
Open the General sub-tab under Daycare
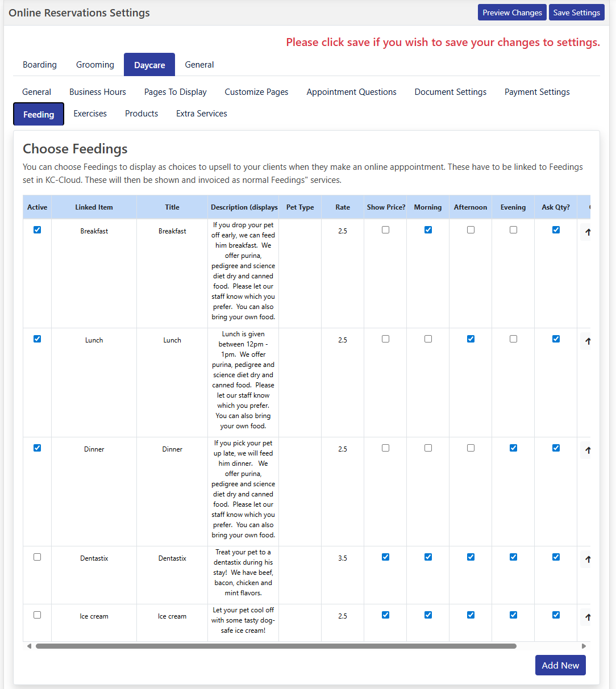coord(36,92)
